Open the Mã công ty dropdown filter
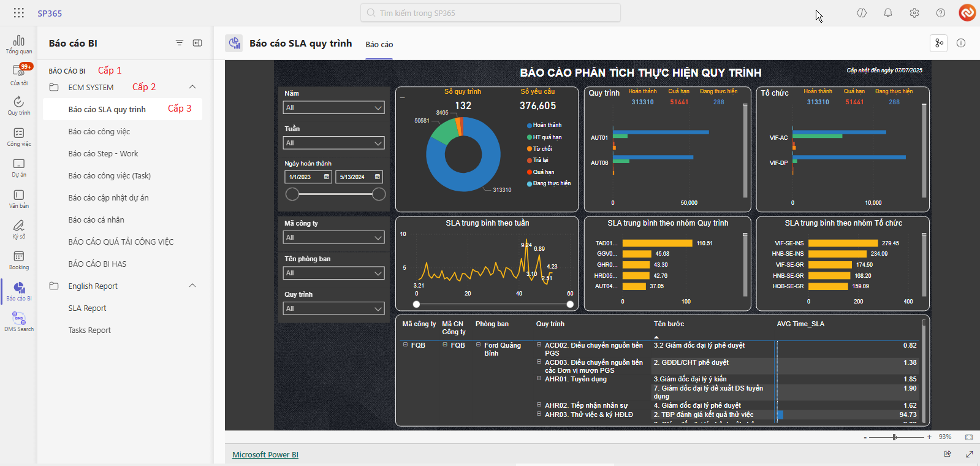Viewport: 980px width, 466px height. (333, 238)
